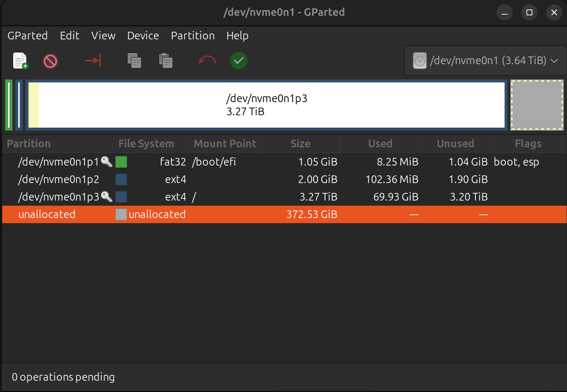Click the 2.00 GiB size cell
This screenshot has height=392, width=567.
pos(318,179)
